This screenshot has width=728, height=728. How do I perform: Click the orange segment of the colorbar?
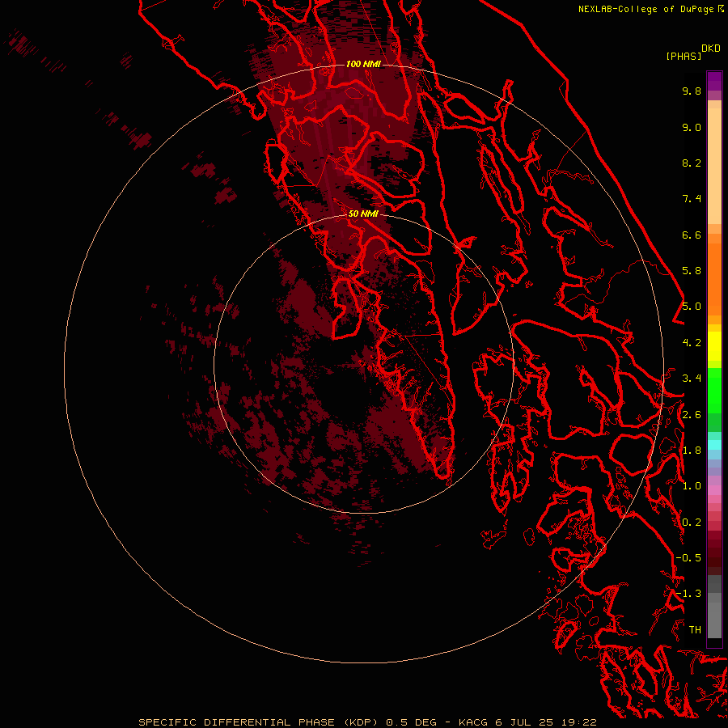(x=714, y=278)
